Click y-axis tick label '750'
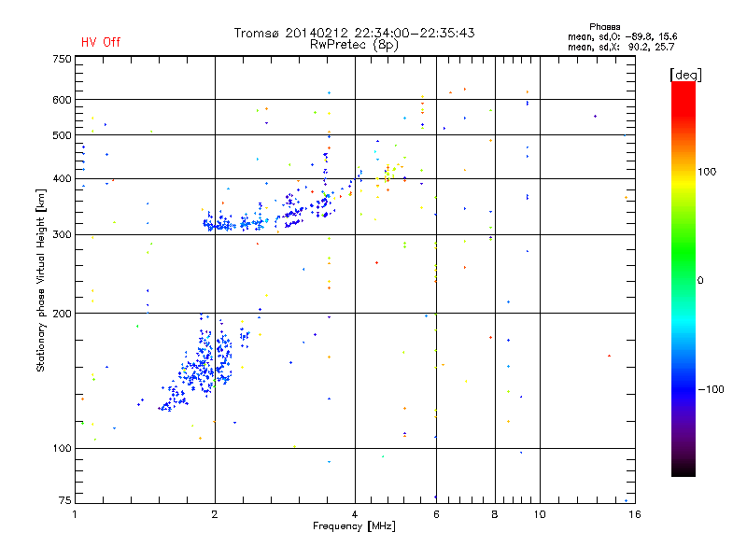747x560 pixels. tap(62, 59)
